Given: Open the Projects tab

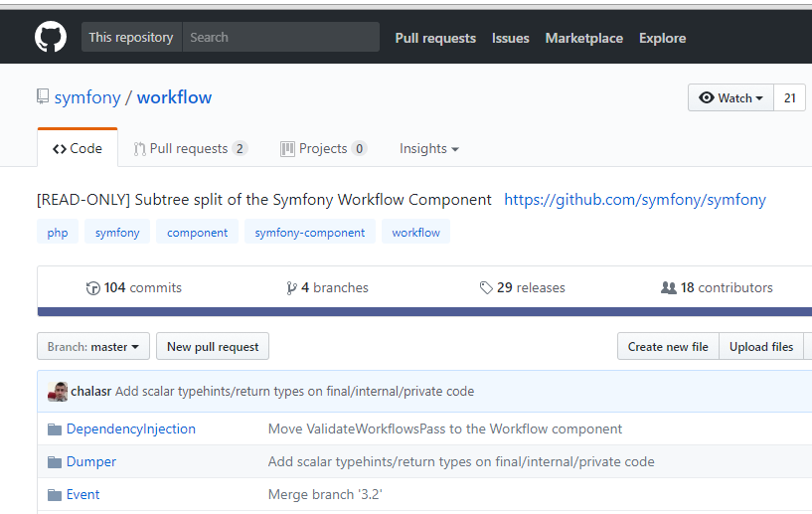Looking at the screenshot, I should tap(323, 148).
